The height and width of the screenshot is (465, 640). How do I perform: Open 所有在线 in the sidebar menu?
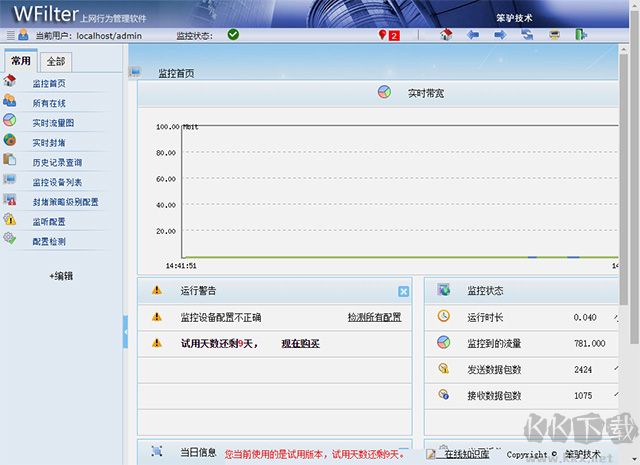point(49,103)
